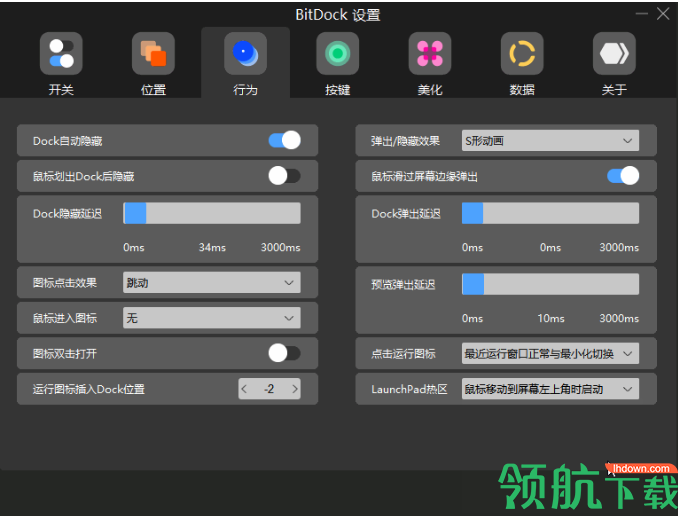Decrease 运行图标插入Dock位置 with left arrow
This screenshot has height=516, width=678.
244,389
